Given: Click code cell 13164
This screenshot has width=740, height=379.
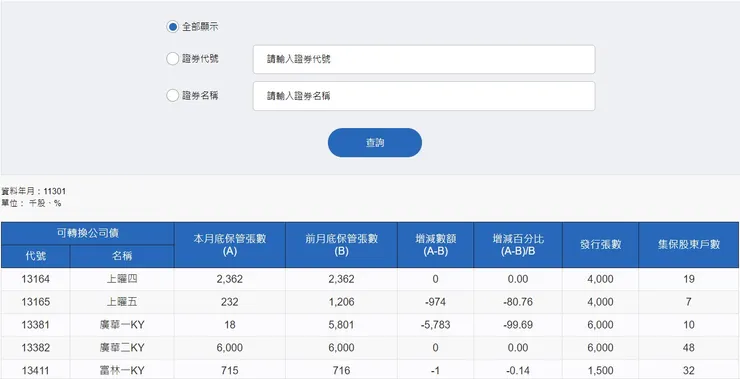Looking at the screenshot, I should [36, 279].
